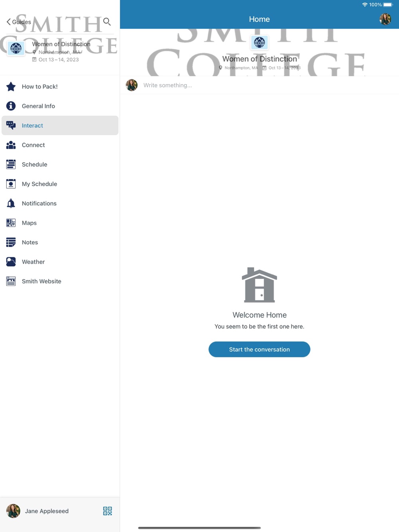399x532 pixels.
Task: Open the Maps icon
Action: point(11,223)
